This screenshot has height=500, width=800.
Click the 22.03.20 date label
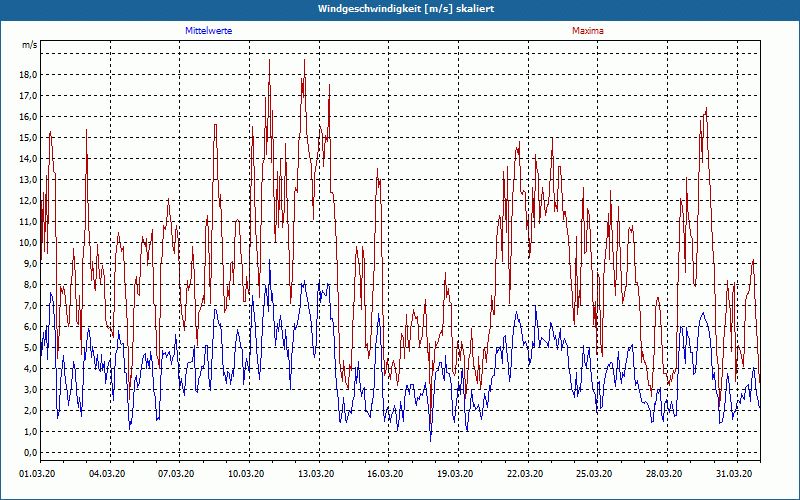pyautogui.click(x=524, y=474)
